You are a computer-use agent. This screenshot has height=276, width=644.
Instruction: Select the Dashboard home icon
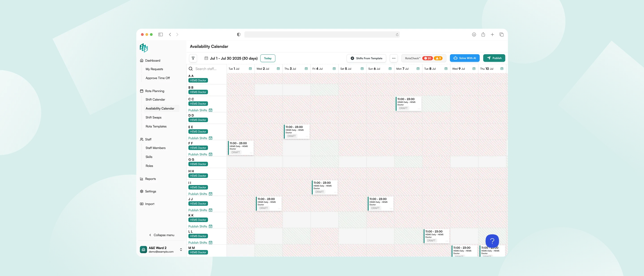142,60
